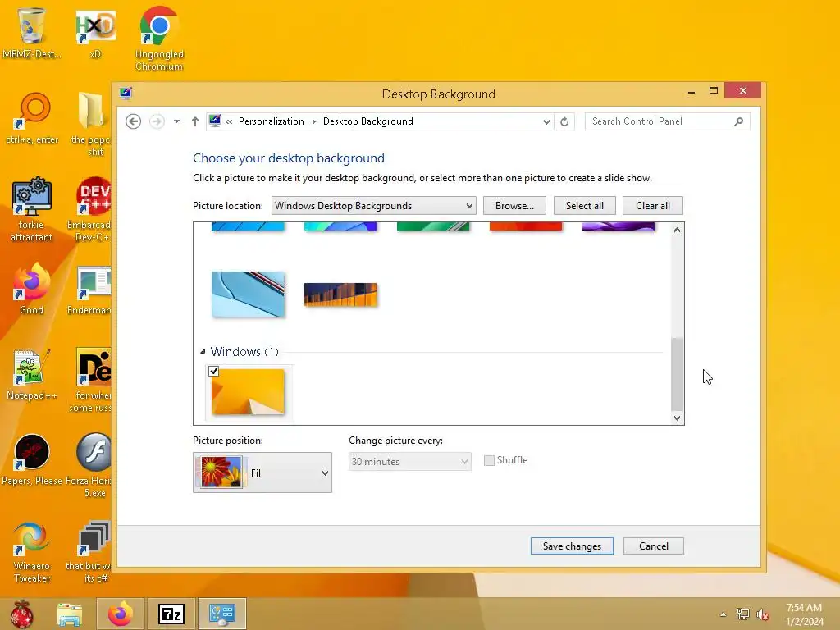840x630 pixels.
Task: Click the Cancel button
Action: [654, 546]
